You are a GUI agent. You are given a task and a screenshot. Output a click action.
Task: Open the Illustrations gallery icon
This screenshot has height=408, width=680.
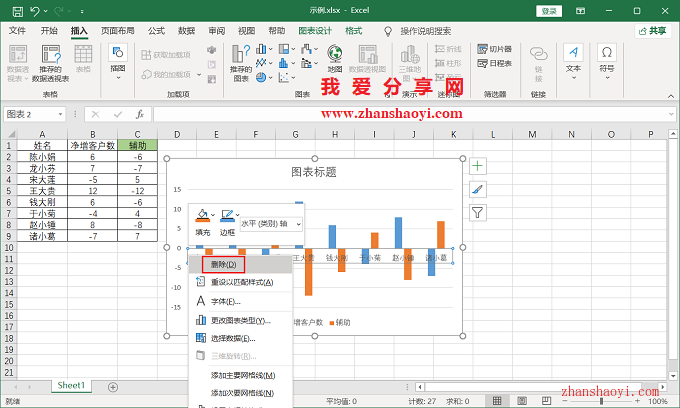tap(118, 53)
